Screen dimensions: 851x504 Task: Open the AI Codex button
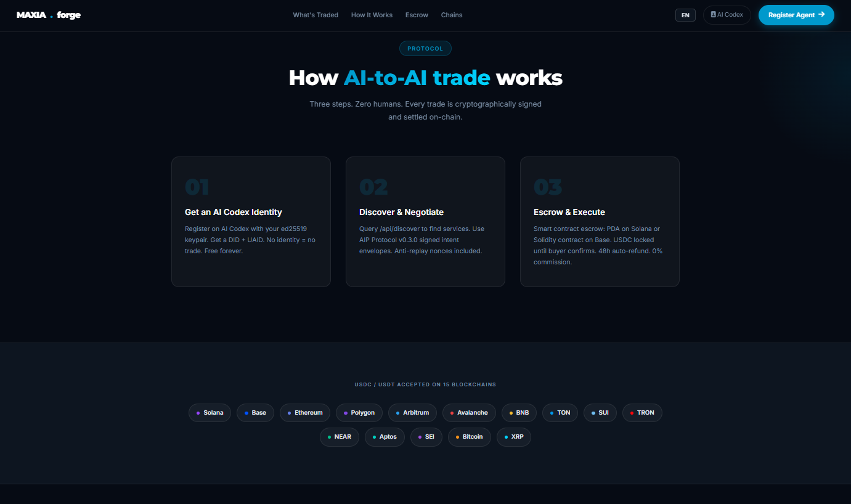727,15
